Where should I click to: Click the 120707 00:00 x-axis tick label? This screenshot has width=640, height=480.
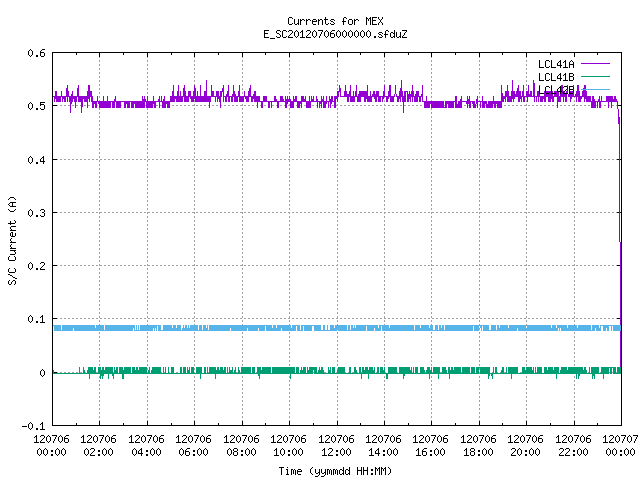[620, 445]
